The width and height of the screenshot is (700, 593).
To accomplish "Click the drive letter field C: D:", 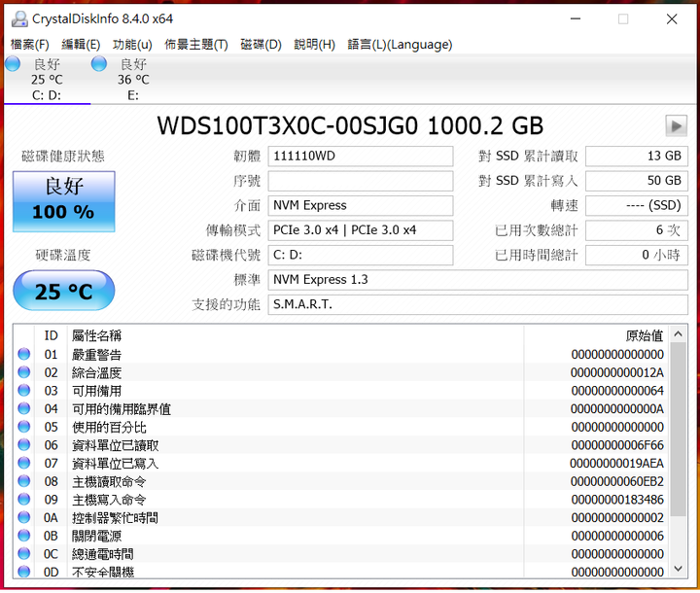I will tap(361, 255).
